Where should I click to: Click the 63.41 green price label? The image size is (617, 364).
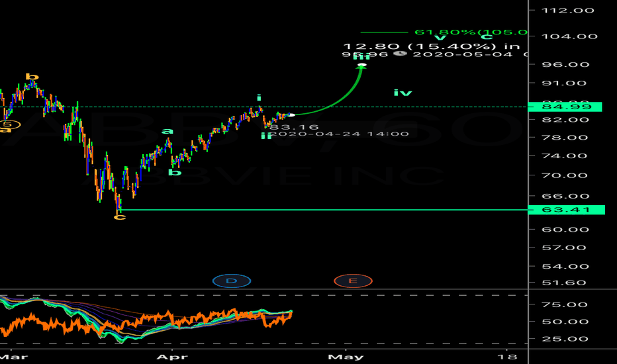(566, 210)
